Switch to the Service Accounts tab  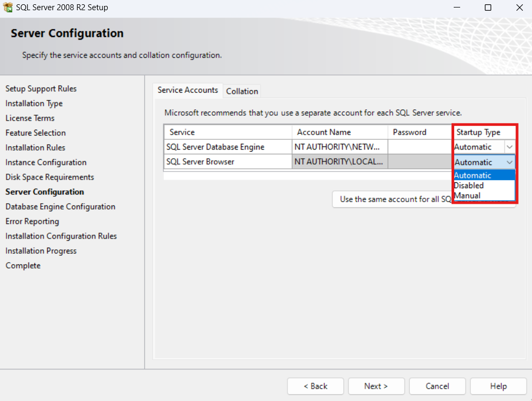tap(188, 90)
